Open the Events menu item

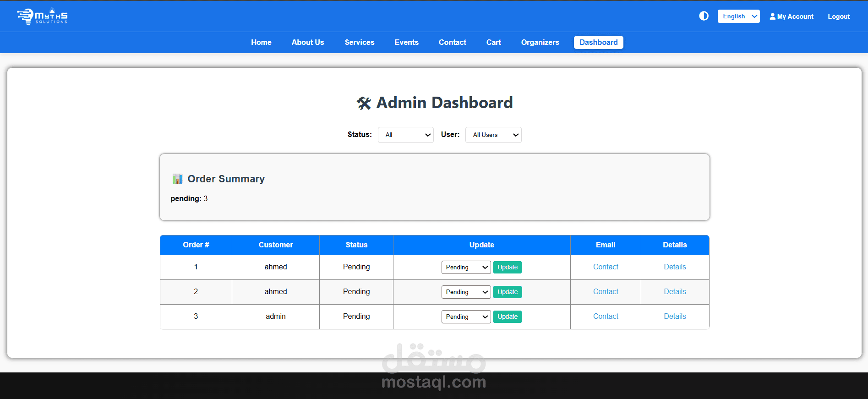point(407,42)
